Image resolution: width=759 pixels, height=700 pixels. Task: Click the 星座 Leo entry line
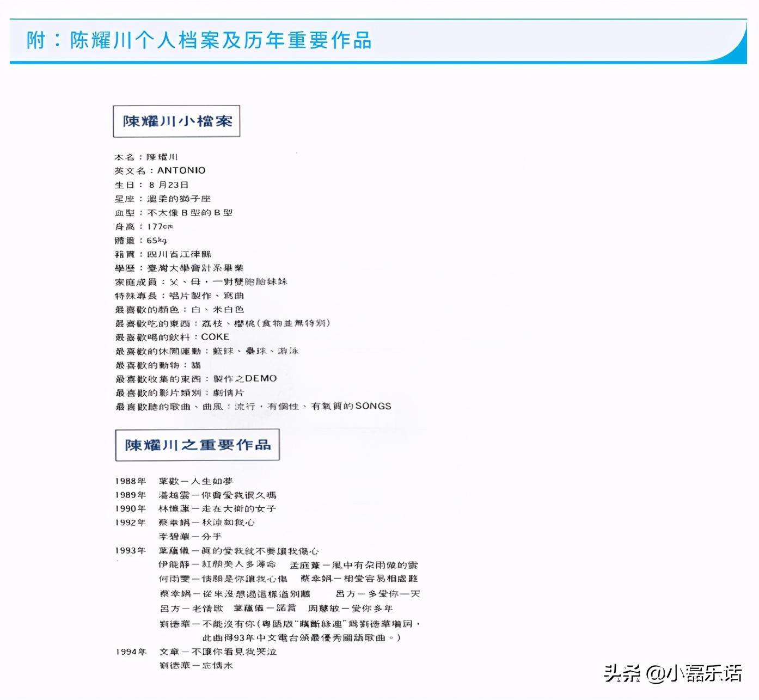(x=162, y=199)
